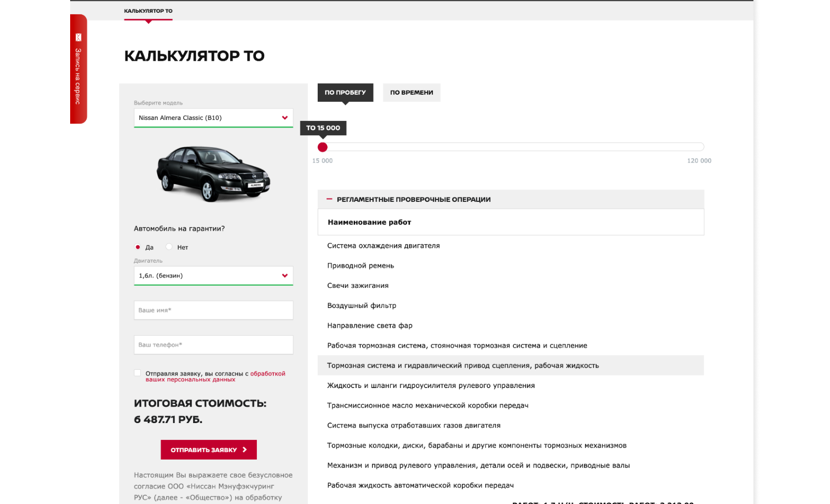This screenshot has height=504, width=830.
Task: Select row Трансмиссионное масло механической коробки
Action: [x=511, y=406]
